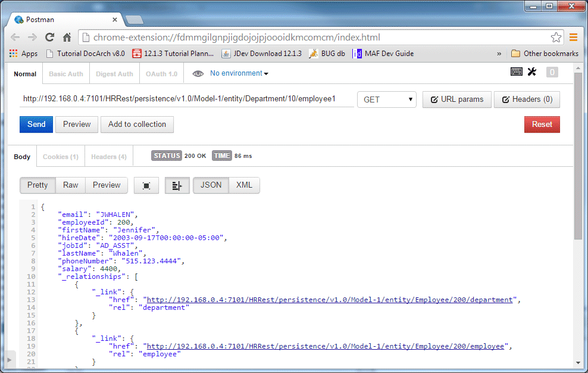The image size is (588, 373).
Task: Open the Cookies (1) response tab
Action: (61, 157)
